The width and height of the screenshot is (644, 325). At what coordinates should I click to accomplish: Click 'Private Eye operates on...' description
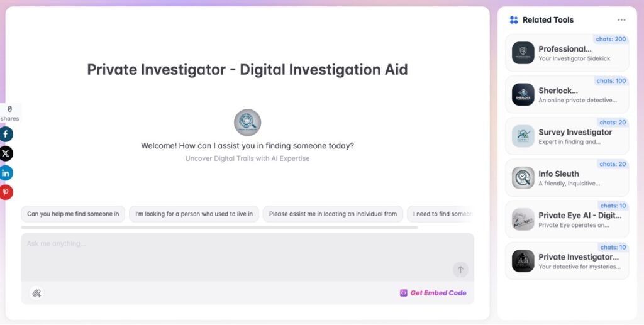[574, 225]
